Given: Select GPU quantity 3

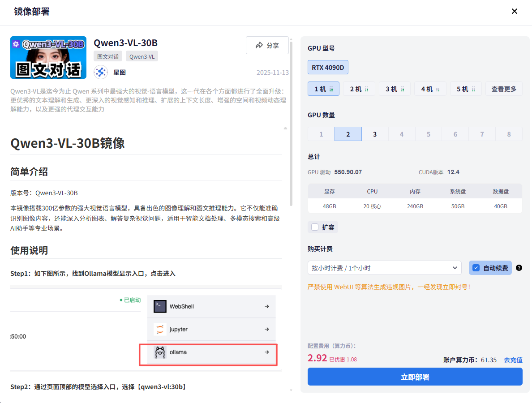Looking at the screenshot, I should point(375,133).
